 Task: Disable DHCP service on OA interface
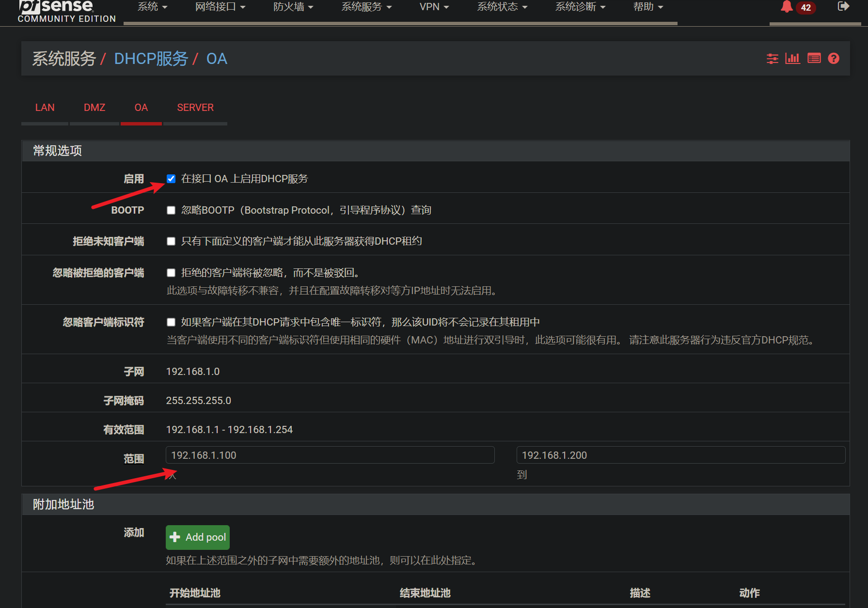[x=171, y=179]
